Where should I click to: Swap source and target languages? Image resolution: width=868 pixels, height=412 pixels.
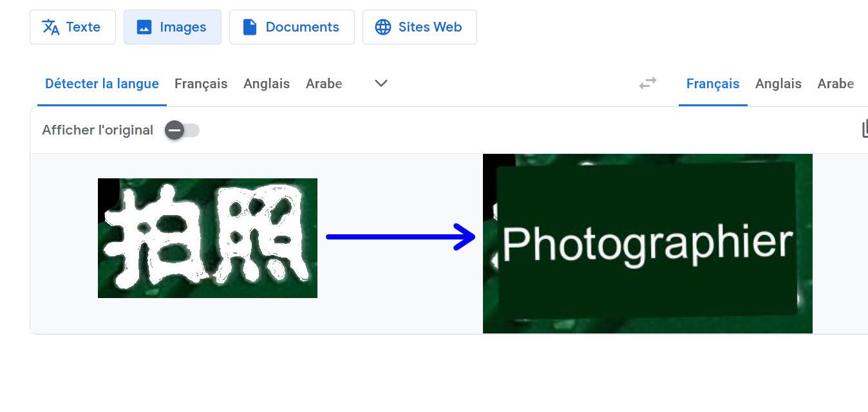[647, 83]
